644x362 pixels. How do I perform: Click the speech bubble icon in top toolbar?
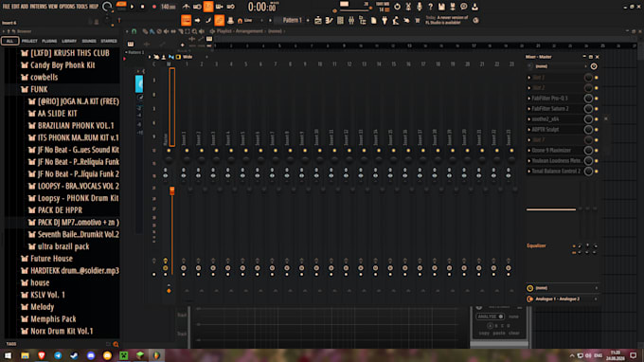tap(464, 7)
